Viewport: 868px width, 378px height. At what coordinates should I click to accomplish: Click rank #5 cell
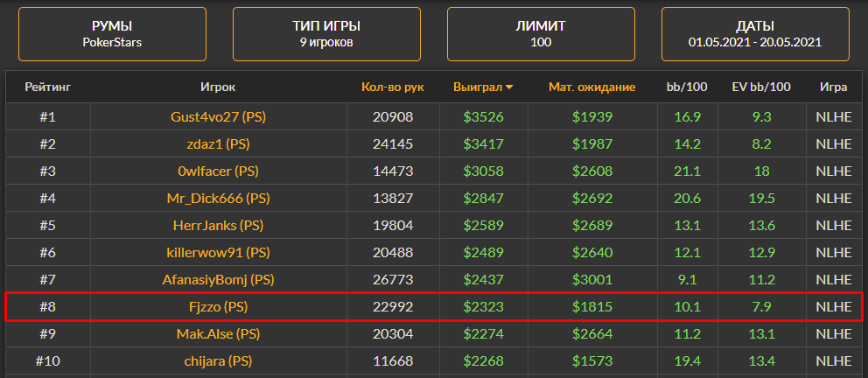pos(47,225)
